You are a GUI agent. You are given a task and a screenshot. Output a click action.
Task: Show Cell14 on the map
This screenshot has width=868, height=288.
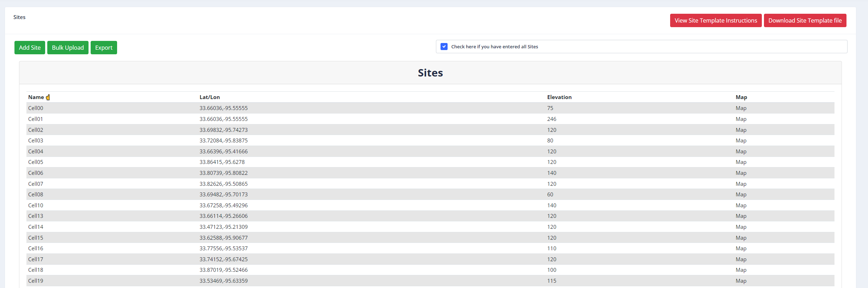coord(741,227)
